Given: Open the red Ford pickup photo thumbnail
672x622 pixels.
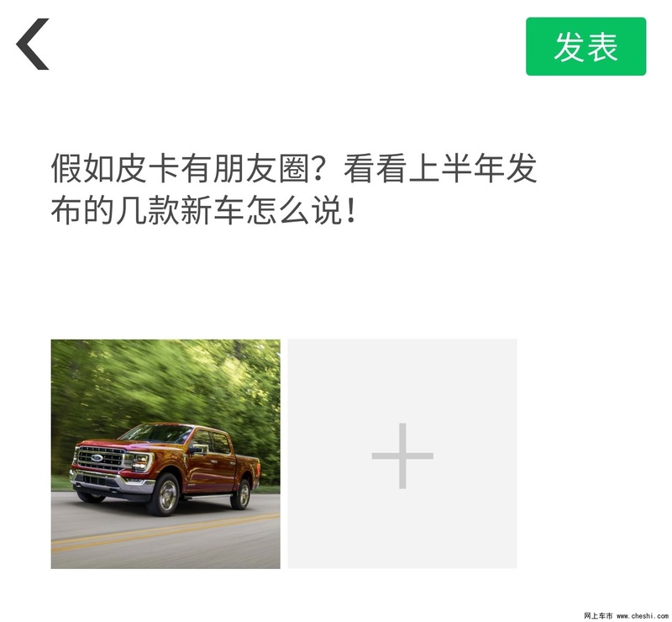Looking at the screenshot, I should (x=165, y=454).
